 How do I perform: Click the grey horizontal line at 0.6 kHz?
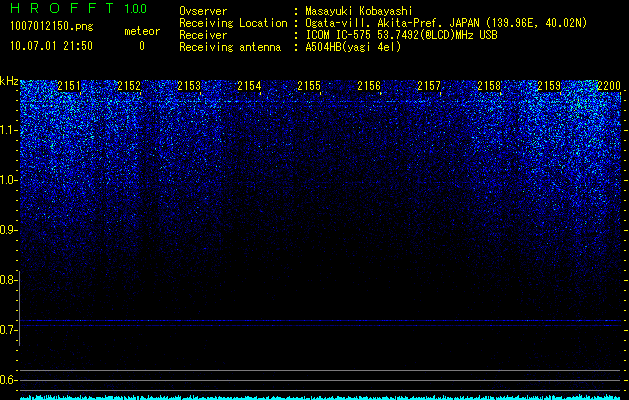(x=320, y=380)
